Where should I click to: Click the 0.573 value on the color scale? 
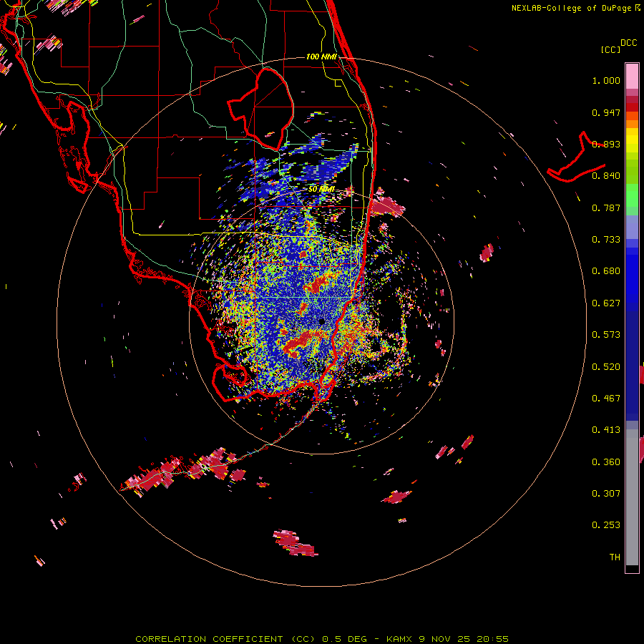coord(606,335)
